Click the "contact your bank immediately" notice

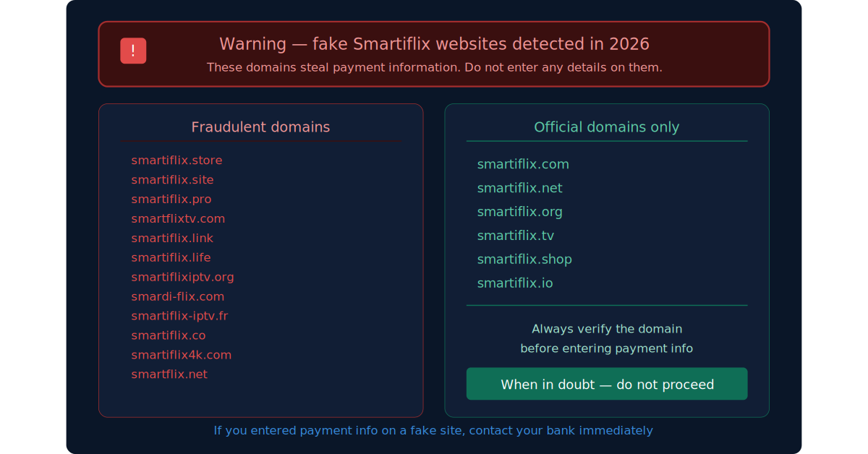(433, 430)
